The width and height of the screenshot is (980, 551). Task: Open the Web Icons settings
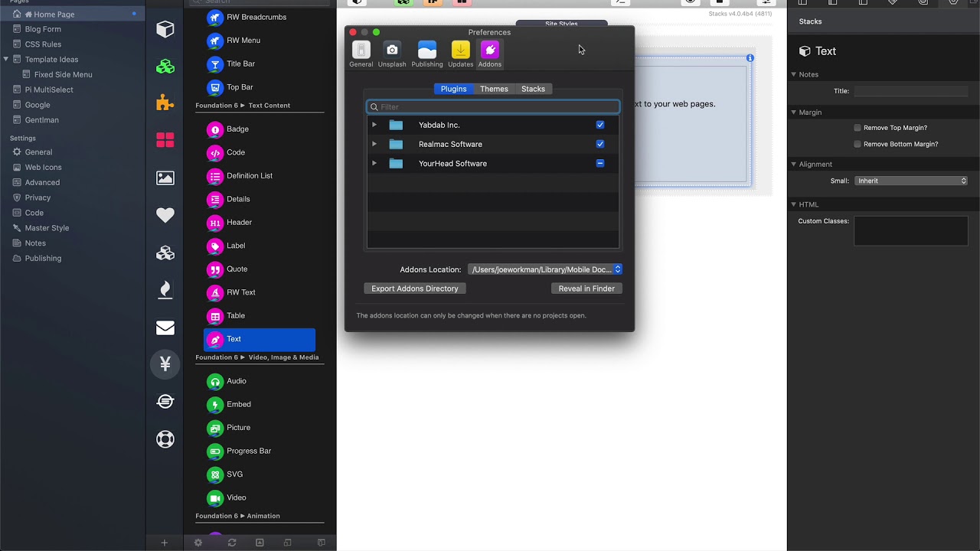tap(43, 167)
